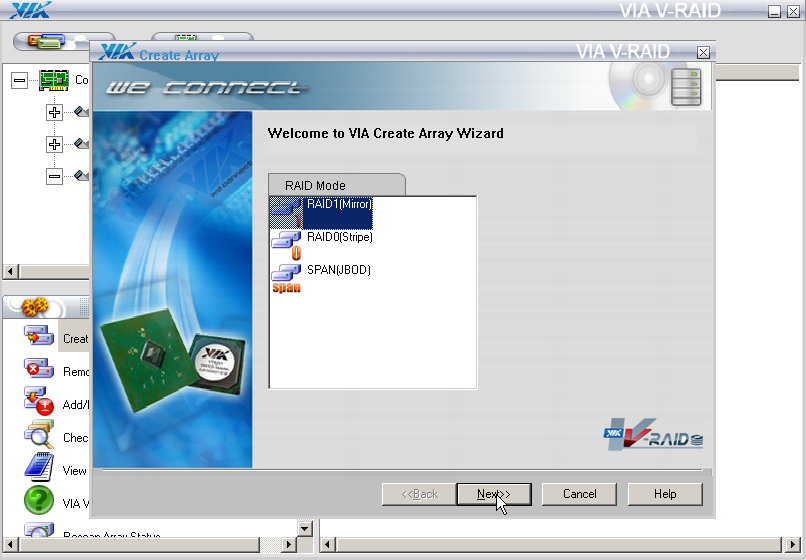Expand the second channel tree node
806x560 pixels.
tap(54, 144)
